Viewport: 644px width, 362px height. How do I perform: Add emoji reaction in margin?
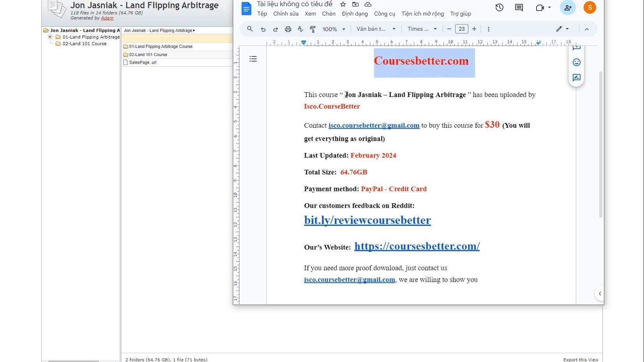577,62
